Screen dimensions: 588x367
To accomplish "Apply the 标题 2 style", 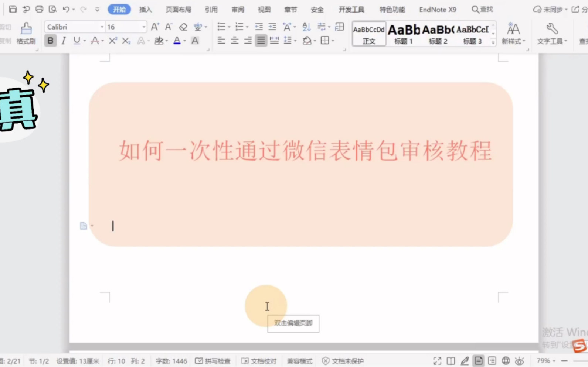I will (438, 34).
